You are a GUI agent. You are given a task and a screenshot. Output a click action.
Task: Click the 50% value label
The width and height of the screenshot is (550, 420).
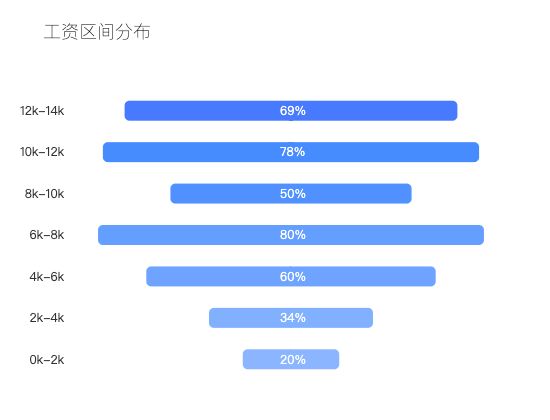point(293,194)
